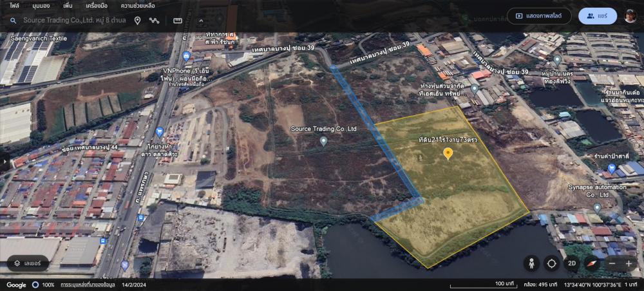
Task: Zoom out with the minus button
Action: pyautogui.click(x=612, y=263)
